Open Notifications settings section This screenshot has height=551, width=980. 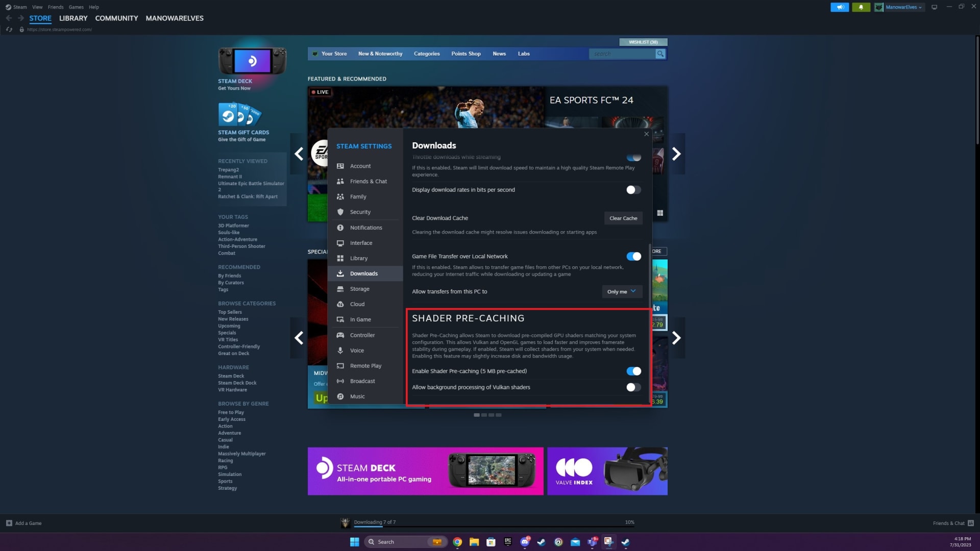tap(365, 228)
